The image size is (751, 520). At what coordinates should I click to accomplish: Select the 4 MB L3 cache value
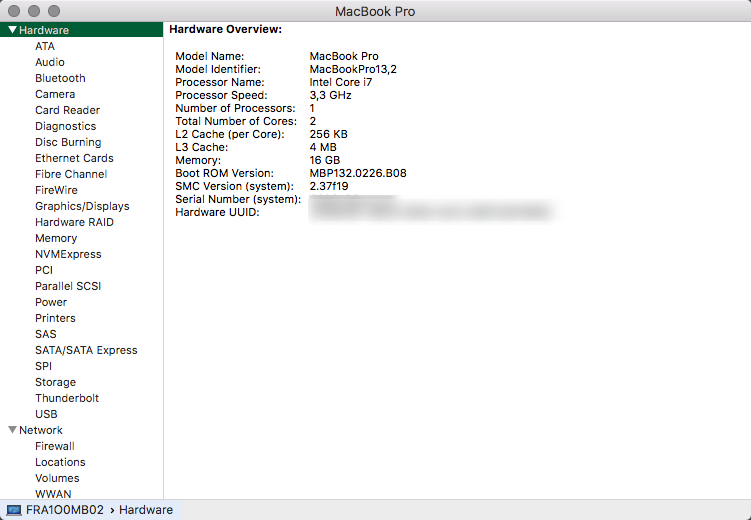click(323, 147)
